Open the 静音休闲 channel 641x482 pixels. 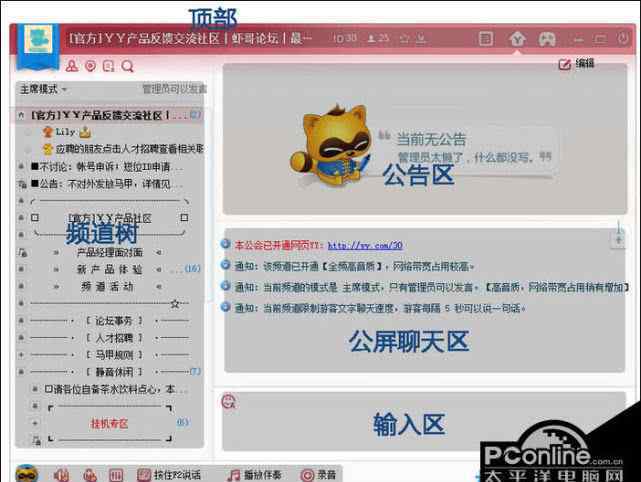(x=114, y=372)
